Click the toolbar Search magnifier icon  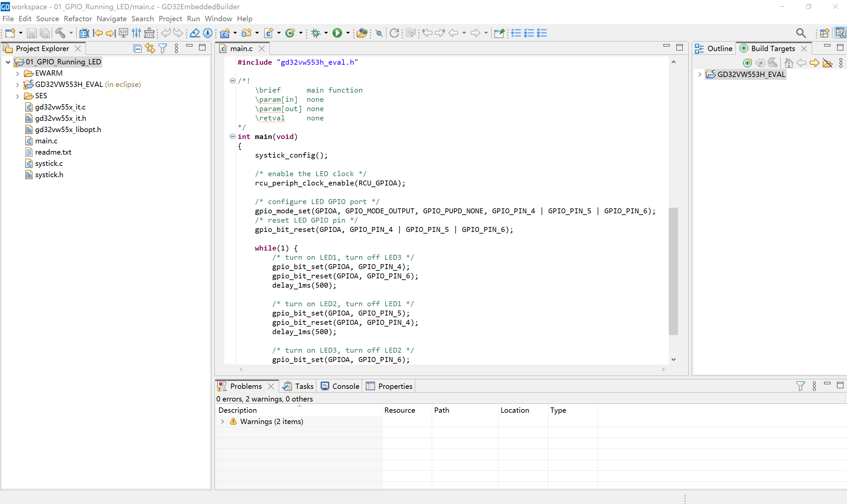pyautogui.click(x=801, y=33)
